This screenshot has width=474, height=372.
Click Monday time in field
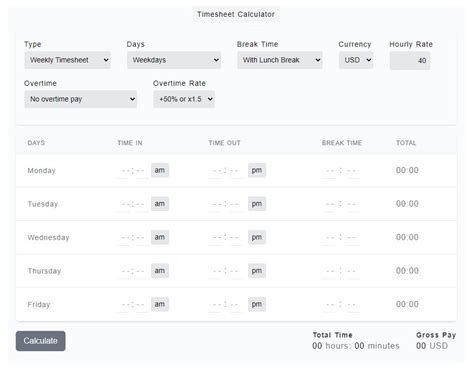[133, 171]
